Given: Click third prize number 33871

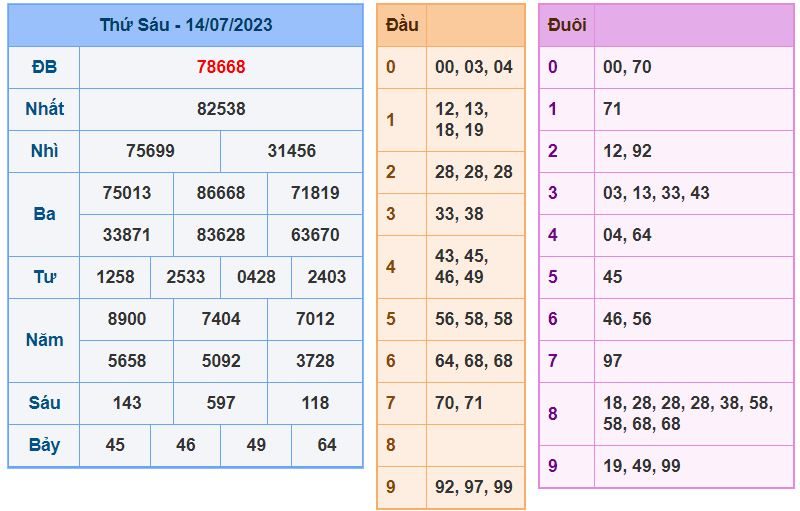Looking at the screenshot, I should (127, 235).
